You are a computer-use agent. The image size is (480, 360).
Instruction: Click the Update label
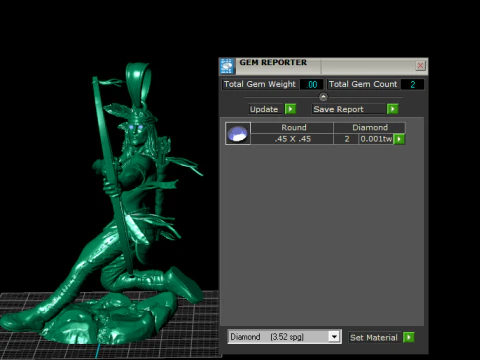(264, 109)
